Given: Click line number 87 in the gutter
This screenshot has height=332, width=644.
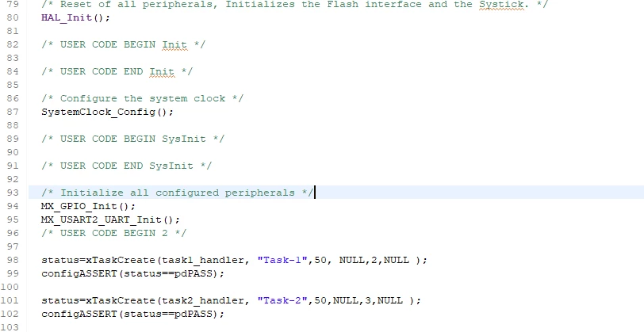Looking at the screenshot, I should point(13,112).
